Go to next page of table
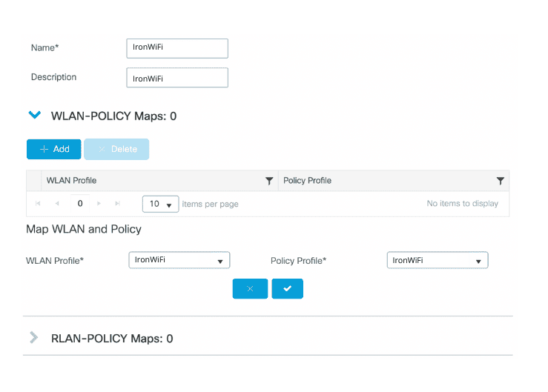This screenshot has width=548, height=392. [x=101, y=204]
